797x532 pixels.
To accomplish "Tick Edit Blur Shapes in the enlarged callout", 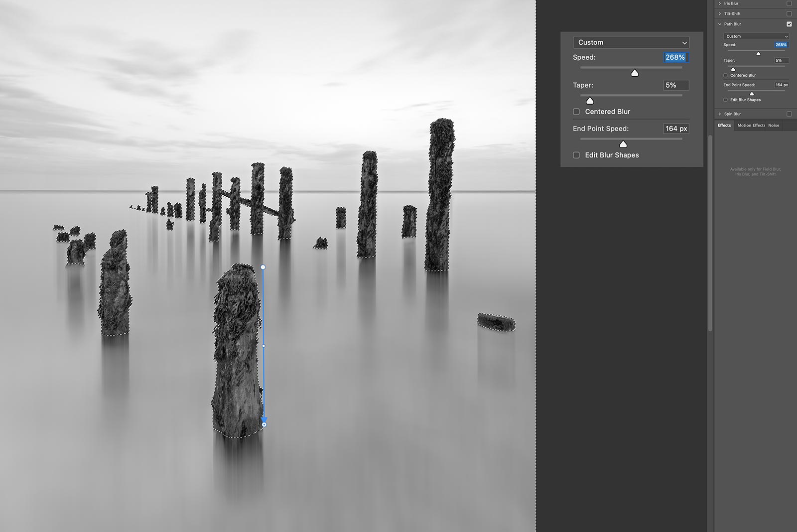I will tap(576, 155).
